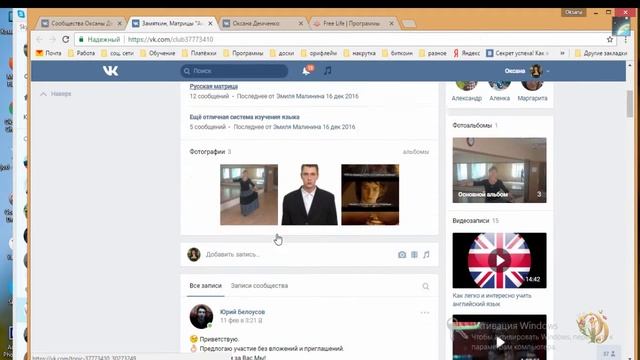Image resolution: width=640 pixels, height=360 pixels.
Task: Open Chrome's three-dot menu
Action: (625, 40)
